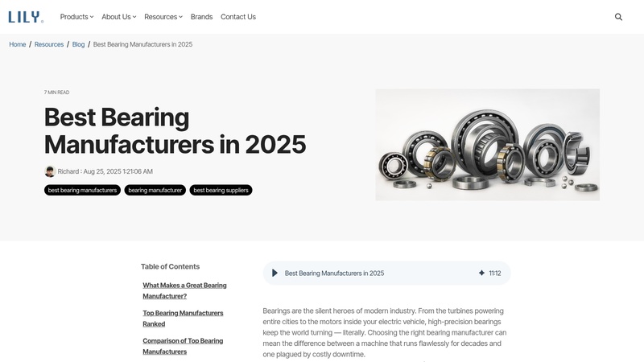The height and width of the screenshot is (362, 644).
Task: Play the Best Bearing Manufacturers audio
Action: (275, 273)
